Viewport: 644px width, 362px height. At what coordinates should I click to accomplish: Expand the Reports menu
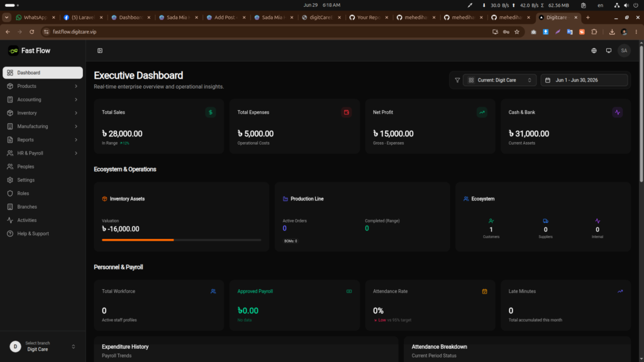point(43,140)
